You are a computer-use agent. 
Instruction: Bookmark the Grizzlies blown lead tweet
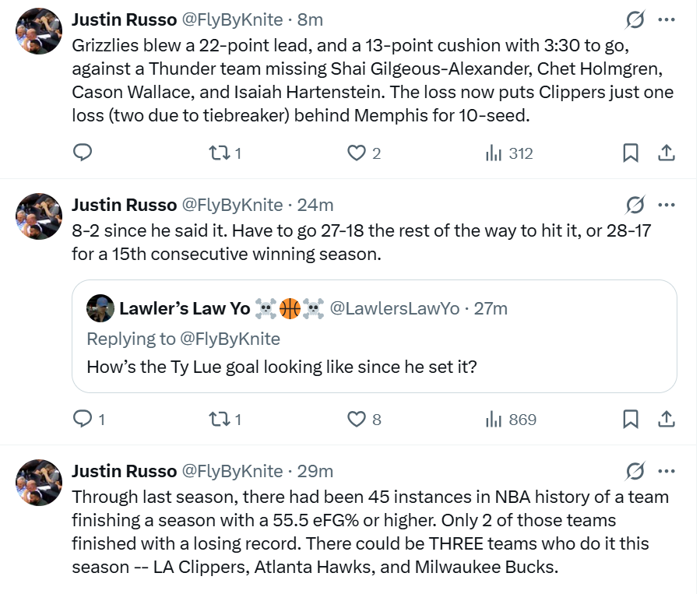(x=631, y=153)
